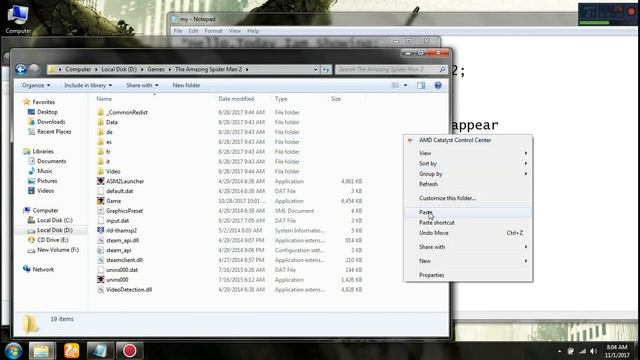Click the change view icon
640x360 pixels.
tap(395, 85)
